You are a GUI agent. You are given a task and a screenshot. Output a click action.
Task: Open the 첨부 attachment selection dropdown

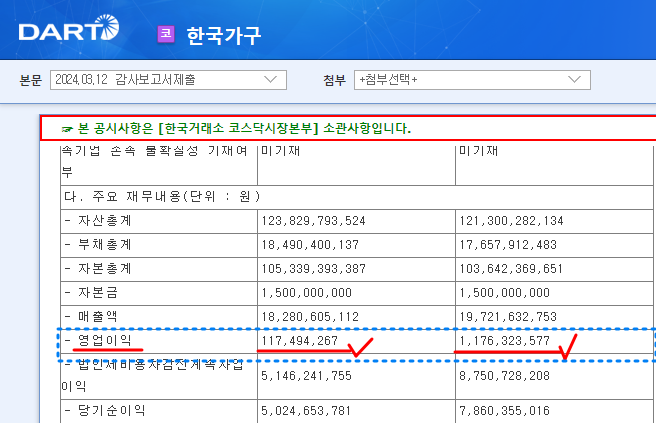(x=472, y=79)
